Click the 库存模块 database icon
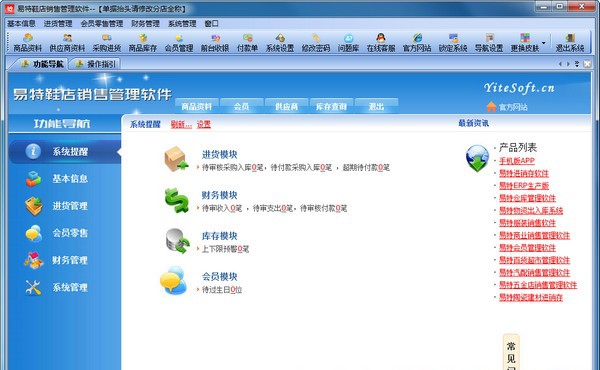This screenshot has width=600, height=370. (x=178, y=241)
